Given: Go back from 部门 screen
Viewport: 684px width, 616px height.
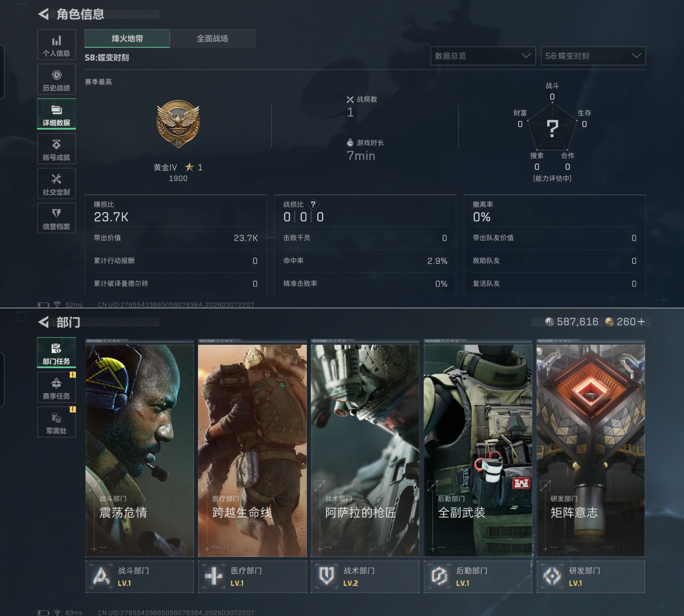Looking at the screenshot, I should tap(44, 322).
